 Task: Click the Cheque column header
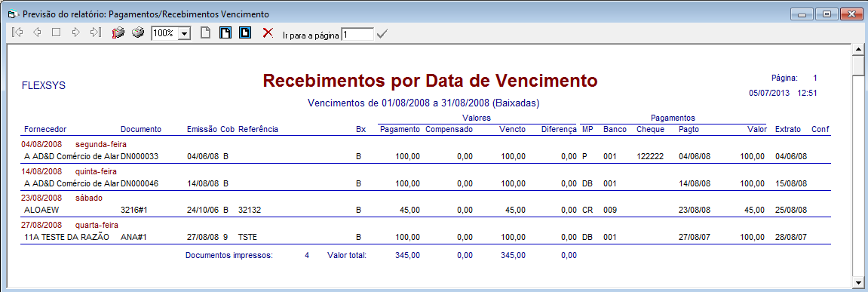point(650,129)
